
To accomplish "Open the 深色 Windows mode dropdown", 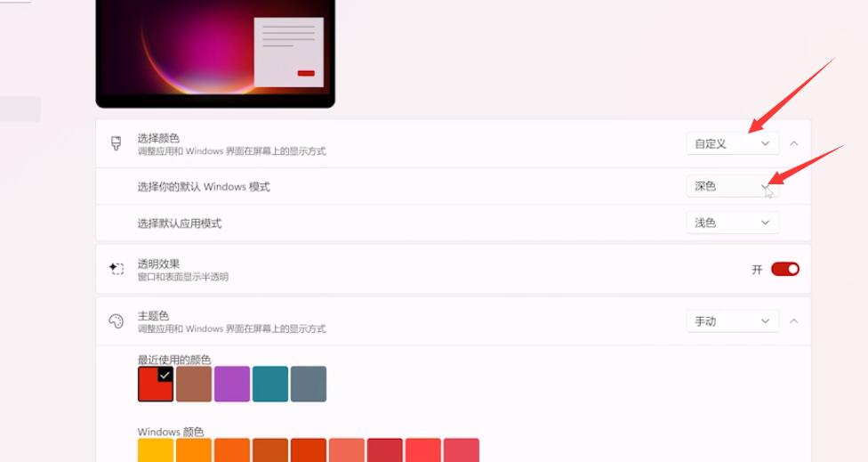I will pyautogui.click(x=733, y=186).
